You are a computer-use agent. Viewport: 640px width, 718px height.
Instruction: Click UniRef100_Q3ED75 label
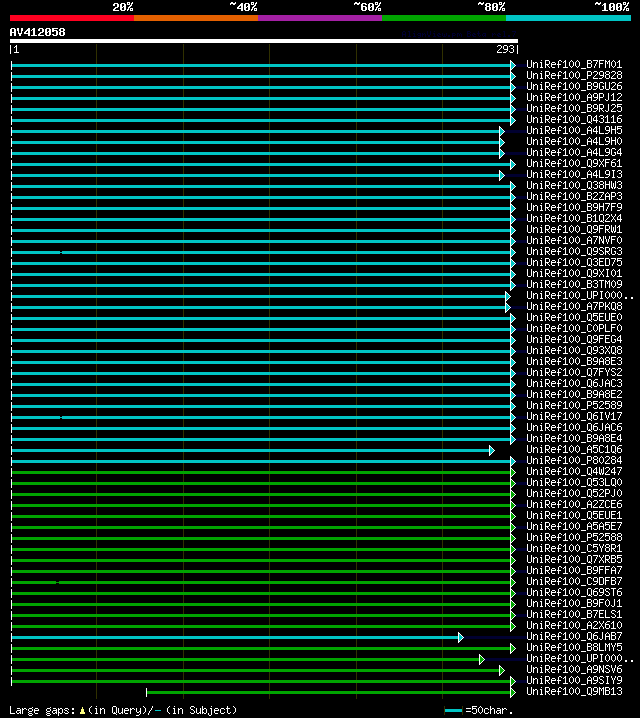574,262
